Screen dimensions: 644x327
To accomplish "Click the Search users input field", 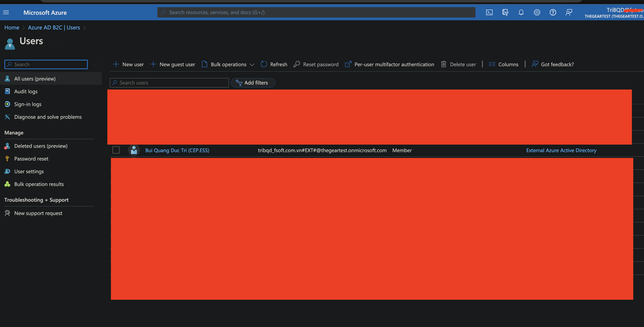I will tap(169, 82).
